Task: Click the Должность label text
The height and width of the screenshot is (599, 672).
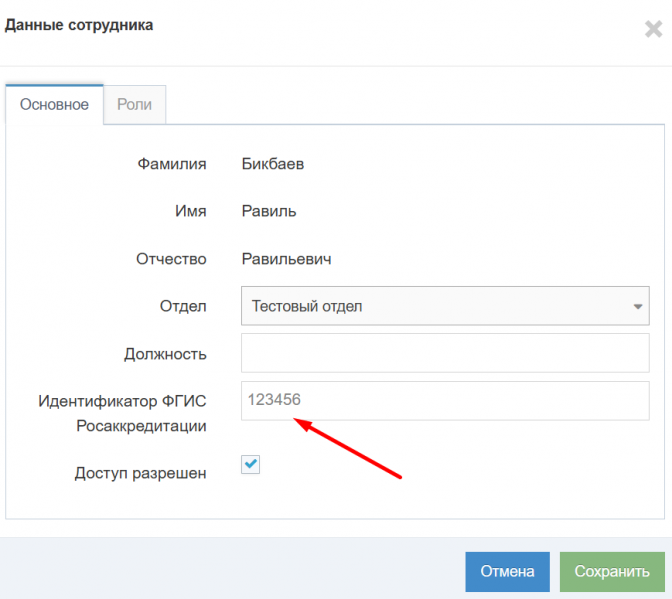Action: [x=165, y=353]
